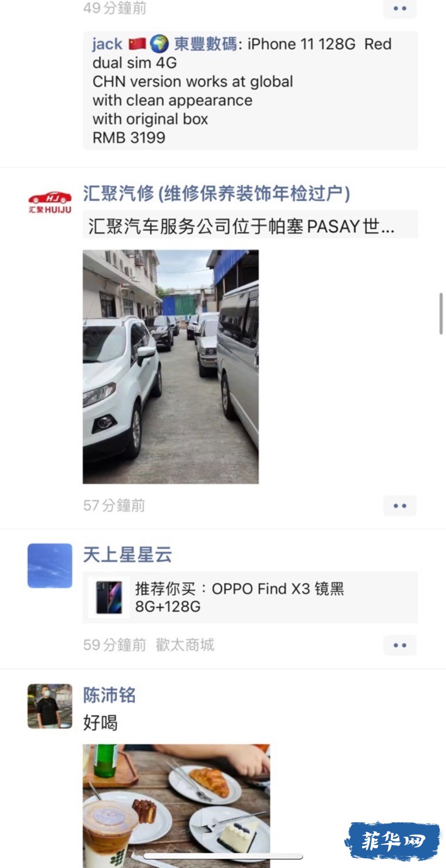Select the iPhone 11 128G Red comment
The height and width of the screenshot is (868, 446).
coord(250,90)
